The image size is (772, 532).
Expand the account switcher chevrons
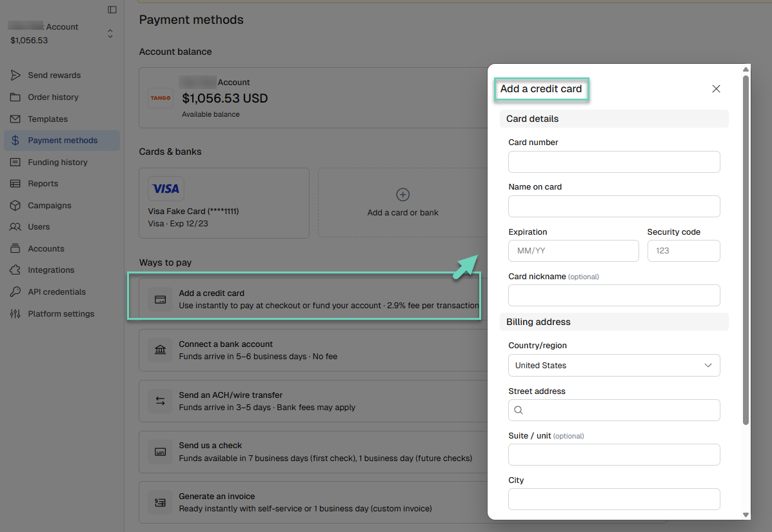pyautogui.click(x=110, y=34)
